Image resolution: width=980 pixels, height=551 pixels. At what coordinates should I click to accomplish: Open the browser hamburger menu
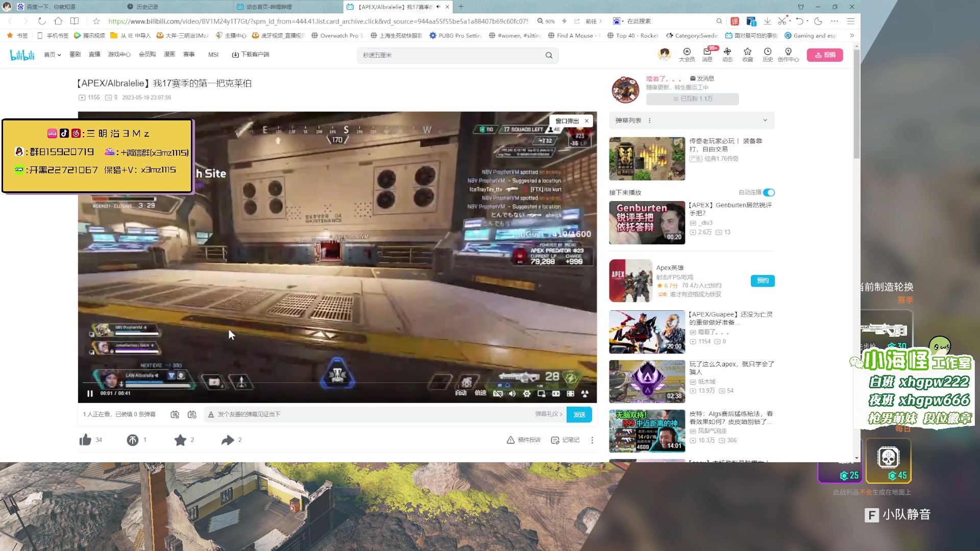[x=850, y=21]
